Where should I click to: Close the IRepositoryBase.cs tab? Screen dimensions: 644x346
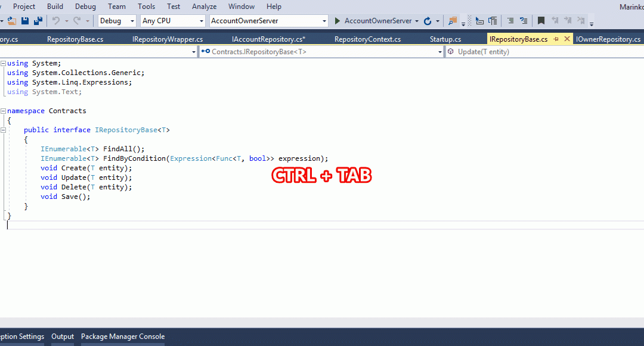point(567,39)
